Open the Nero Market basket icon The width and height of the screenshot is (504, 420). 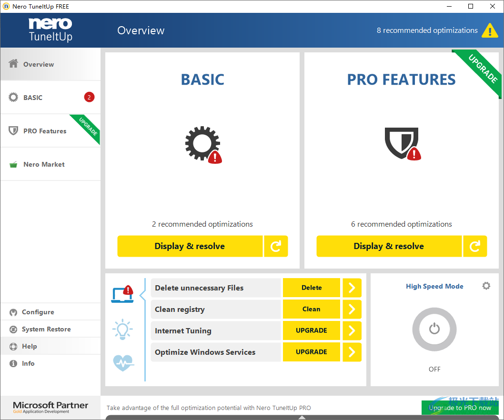[x=13, y=165]
